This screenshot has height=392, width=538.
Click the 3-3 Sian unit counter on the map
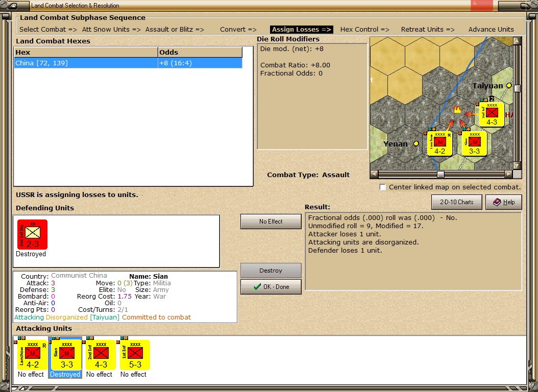pyautogui.click(x=474, y=143)
